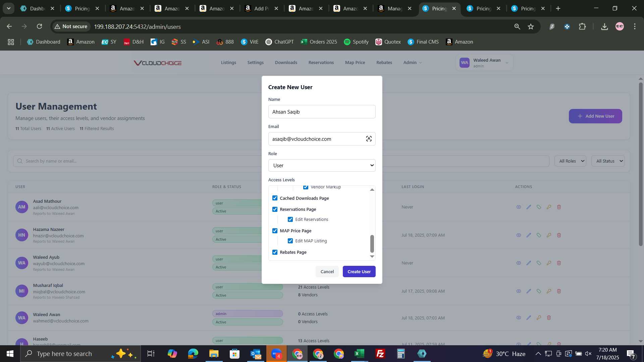Image resolution: width=644 pixels, height=362 pixels.
Task: Click the VCloudChoice logo
Action: point(158,63)
